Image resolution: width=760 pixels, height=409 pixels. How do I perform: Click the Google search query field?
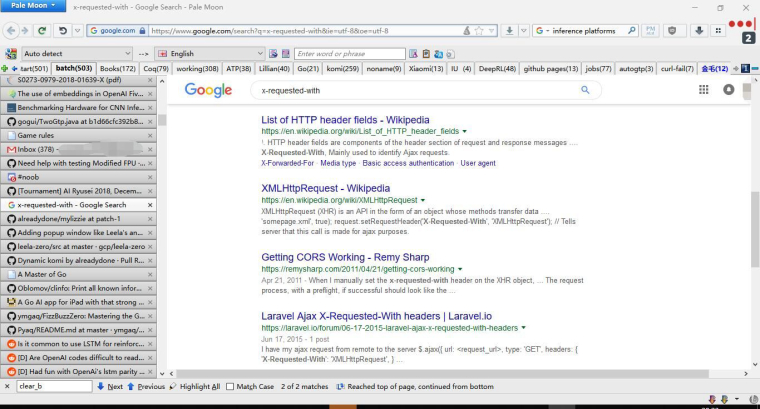pos(417,90)
